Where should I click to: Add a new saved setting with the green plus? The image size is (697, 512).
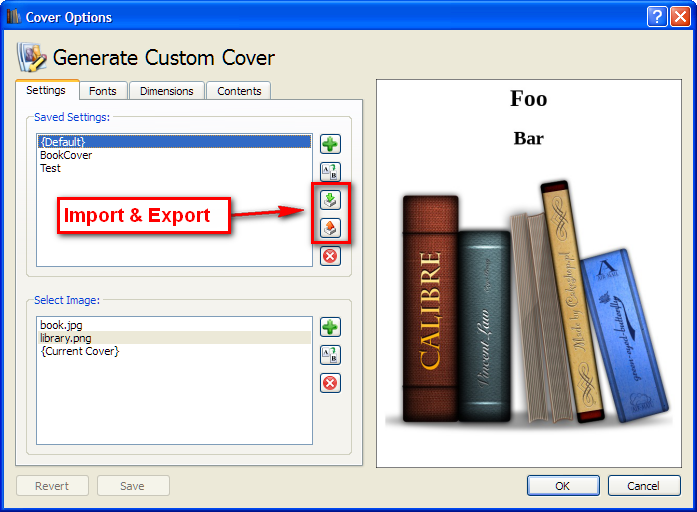[x=330, y=144]
